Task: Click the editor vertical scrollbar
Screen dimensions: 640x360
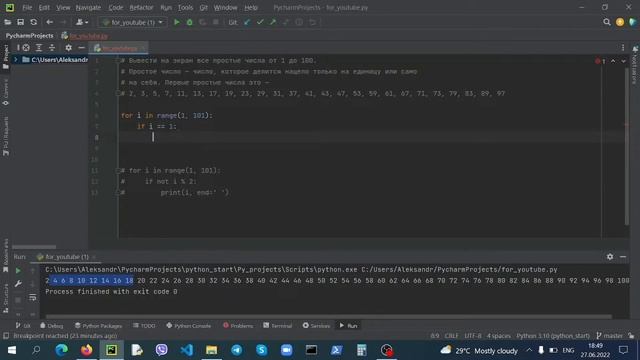Action: point(627,147)
